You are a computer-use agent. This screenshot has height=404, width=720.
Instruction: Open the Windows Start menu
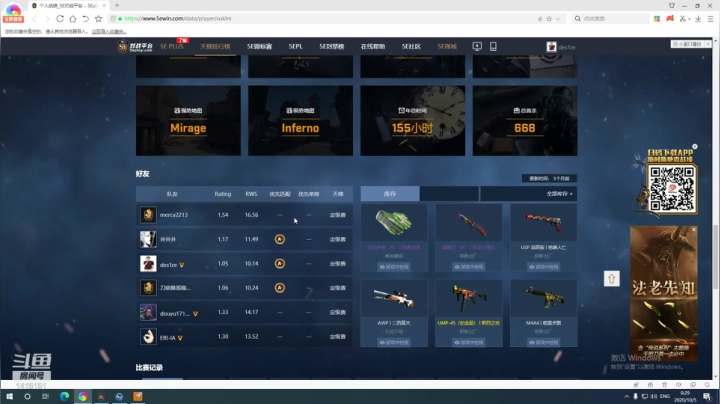tap(9, 397)
